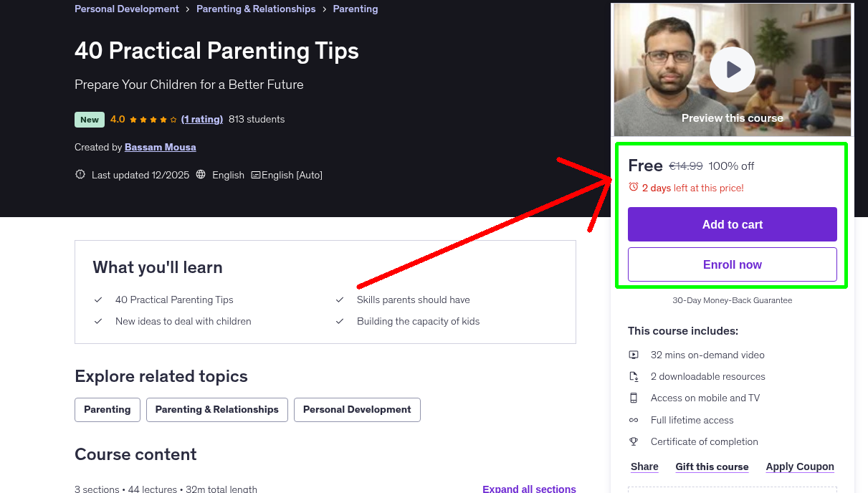View the course's 1 rating
Image resolution: width=868 pixels, height=493 pixels.
point(202,119)
